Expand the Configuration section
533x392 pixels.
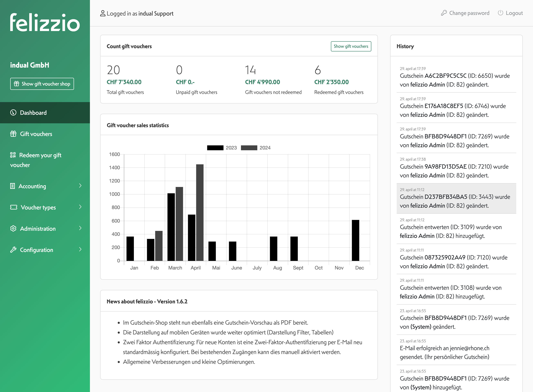coord(81,250)
